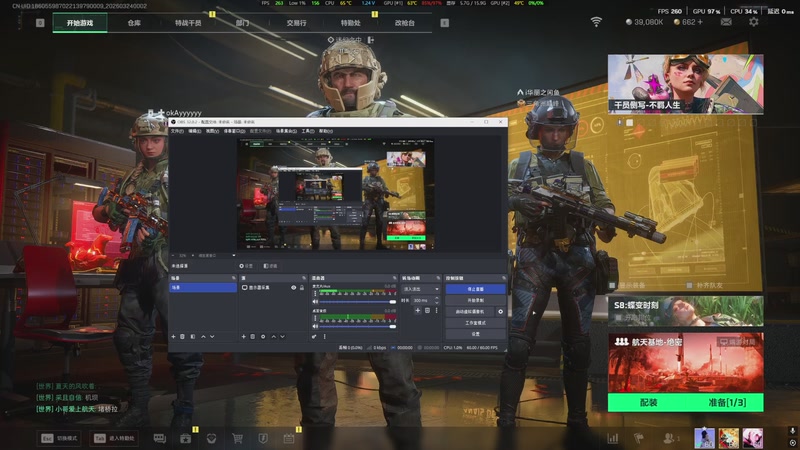Viewport: 800px width, 450px height.
Task: Open the chat icon in bottom bar
Action: coord(160,438)
